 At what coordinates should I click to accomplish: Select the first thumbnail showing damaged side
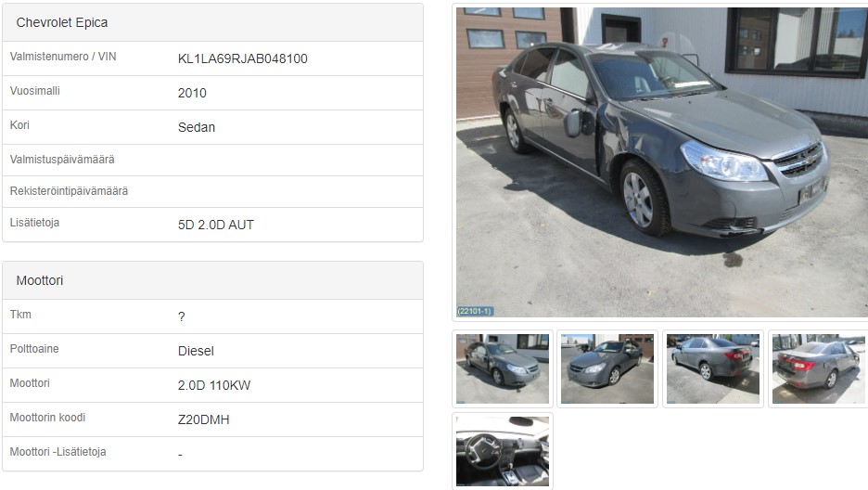tap(503, 368)
